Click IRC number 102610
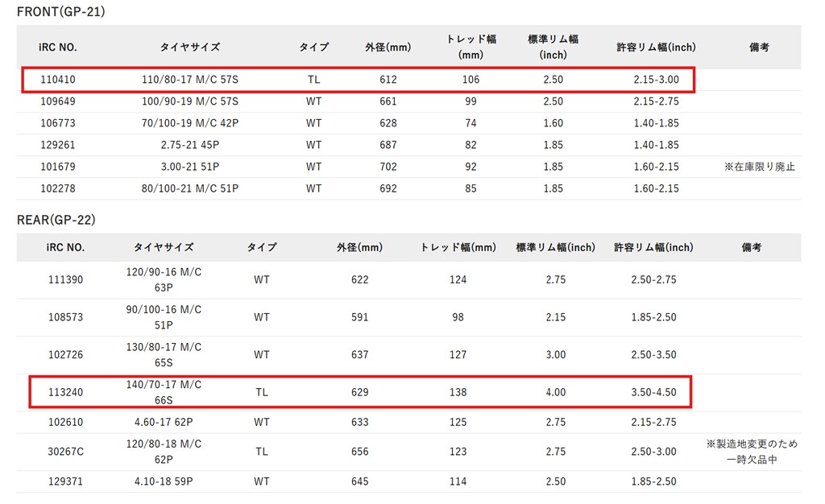Image resolution: width=825 pixels, height=504 pixels. (x=66, y=422)
